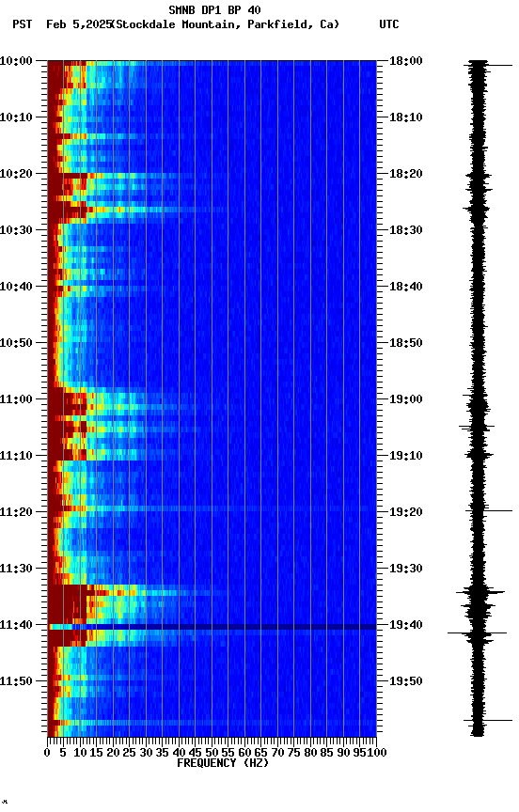Click the 11:30 PST time label

coord(16,569)
